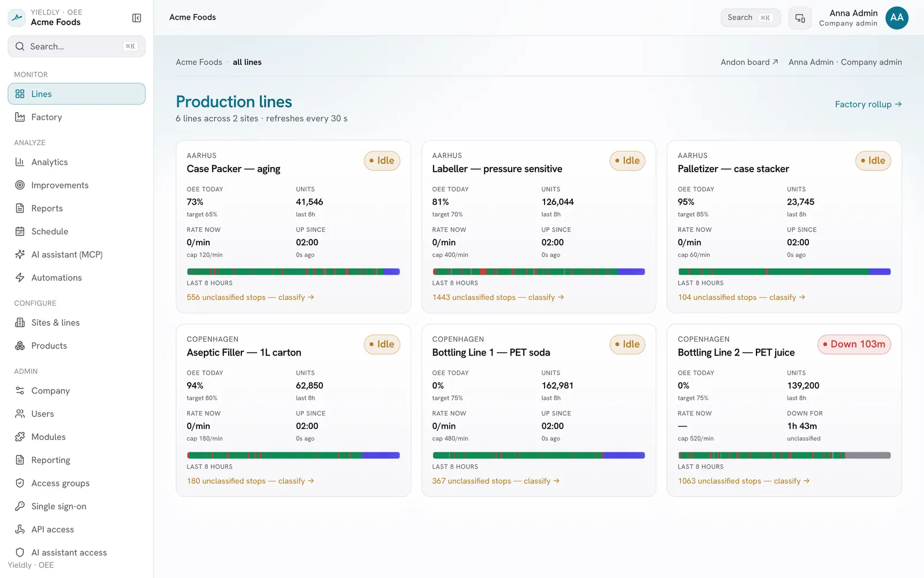924x578 pixels.
Task: Click the AA user avatar
Action: click(897, 18)
